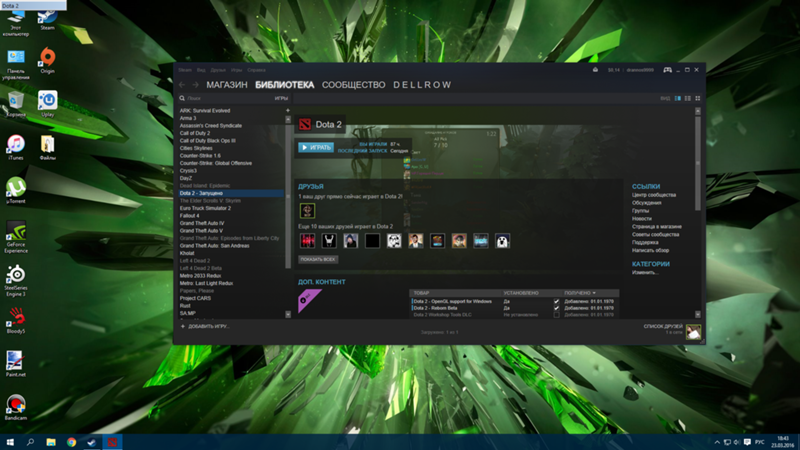800x450 pixels.
Task: Open the Windows Start menu
Action: click(x=10, y=442)
